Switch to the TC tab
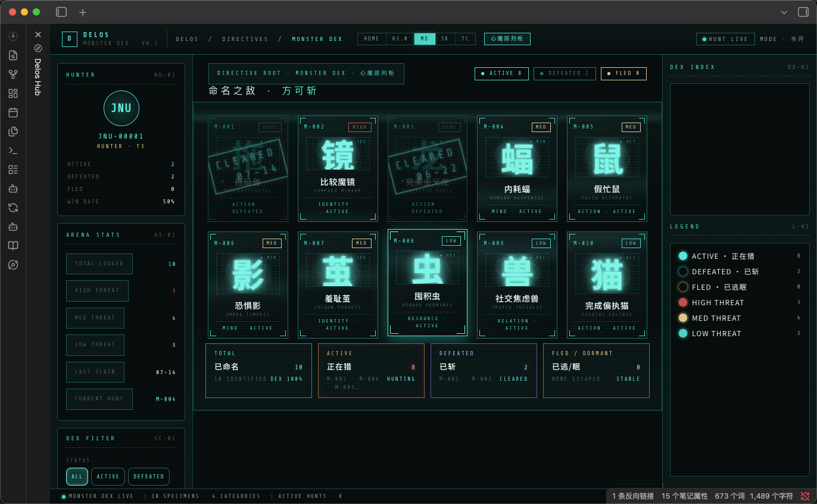 [465, 39]
